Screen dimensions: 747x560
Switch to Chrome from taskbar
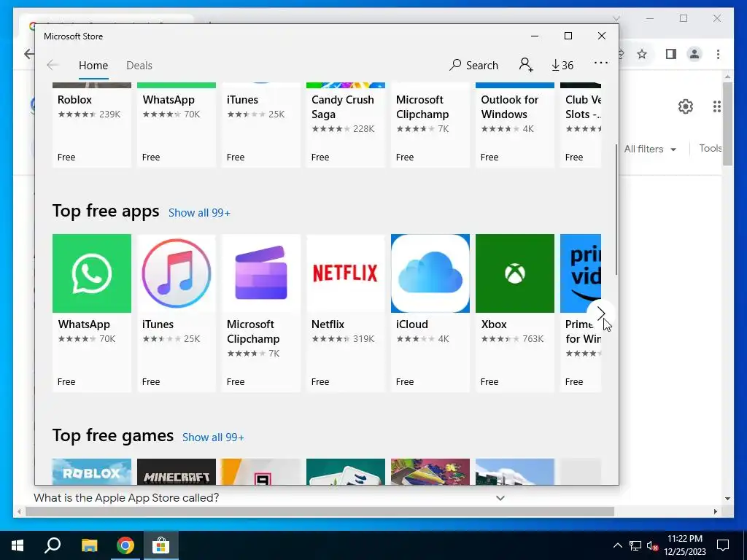point(125,545)
